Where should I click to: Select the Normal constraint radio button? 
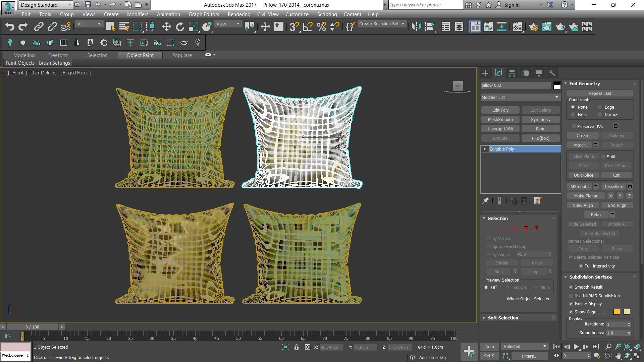[x=600, y=115]
